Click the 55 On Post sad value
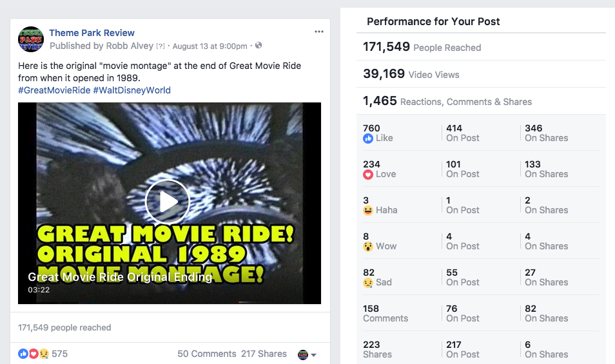Screen dimensions: 615x364 tap(462, 278)
